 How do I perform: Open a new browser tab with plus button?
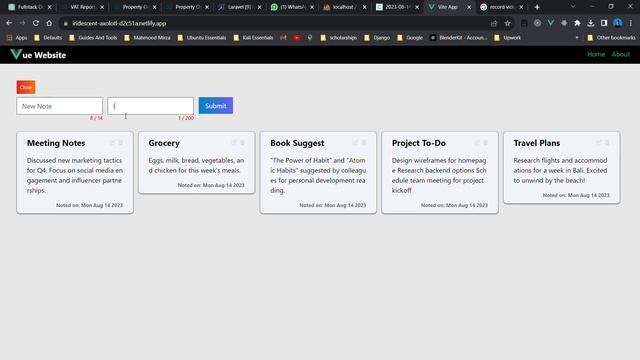(x=537, y=7)
